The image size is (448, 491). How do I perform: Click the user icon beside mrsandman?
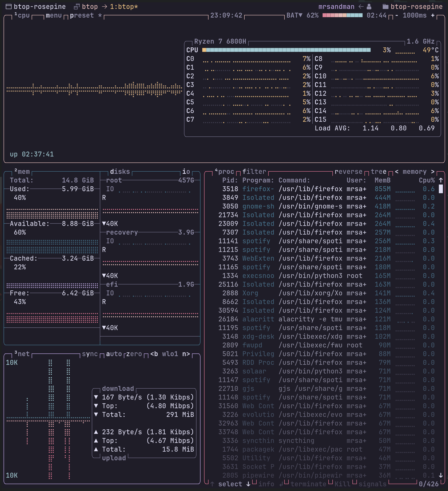369,7
